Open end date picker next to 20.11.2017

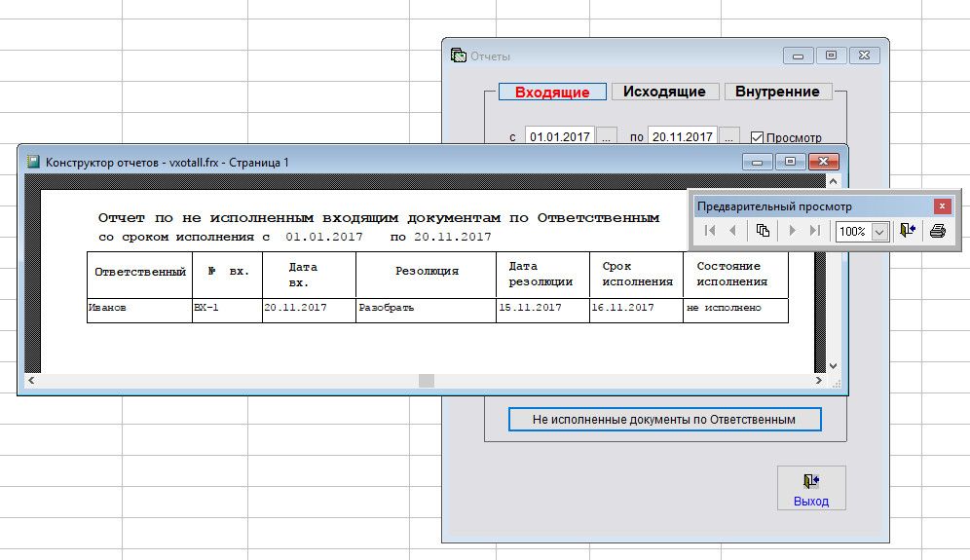729,137
